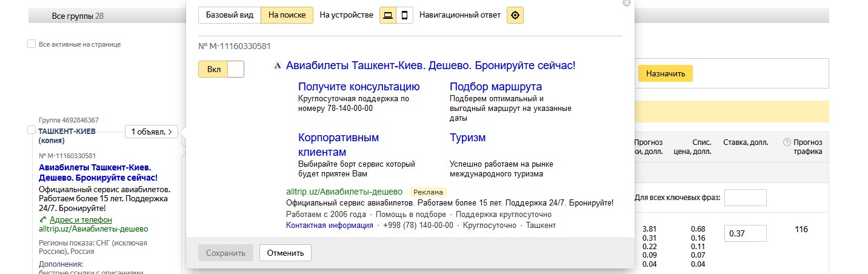868x274 pixels.
Task: Click forecast price value 3.81
Action: [x=649, y=229]
